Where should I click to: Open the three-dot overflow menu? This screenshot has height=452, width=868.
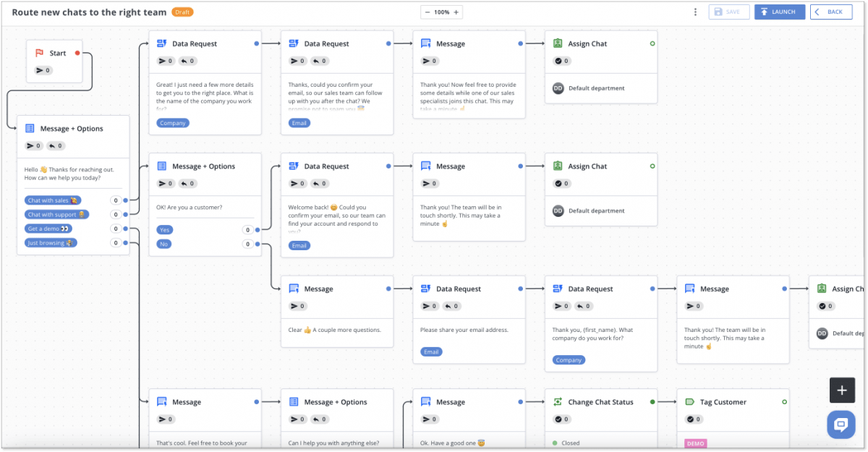click(695, 12)
